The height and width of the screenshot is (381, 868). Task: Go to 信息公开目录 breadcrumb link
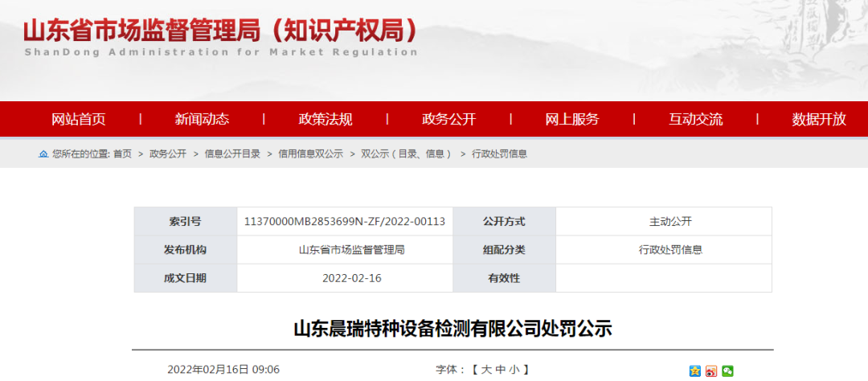click(232, 154)
